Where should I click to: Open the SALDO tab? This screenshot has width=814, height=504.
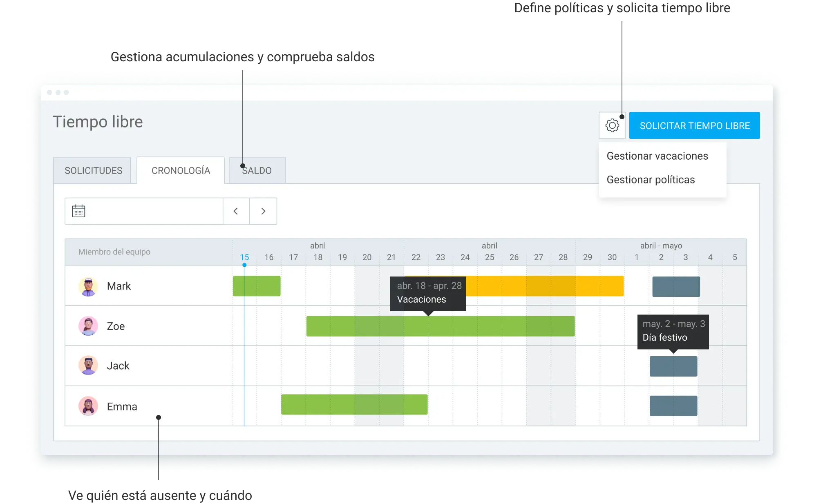(257, 171)
